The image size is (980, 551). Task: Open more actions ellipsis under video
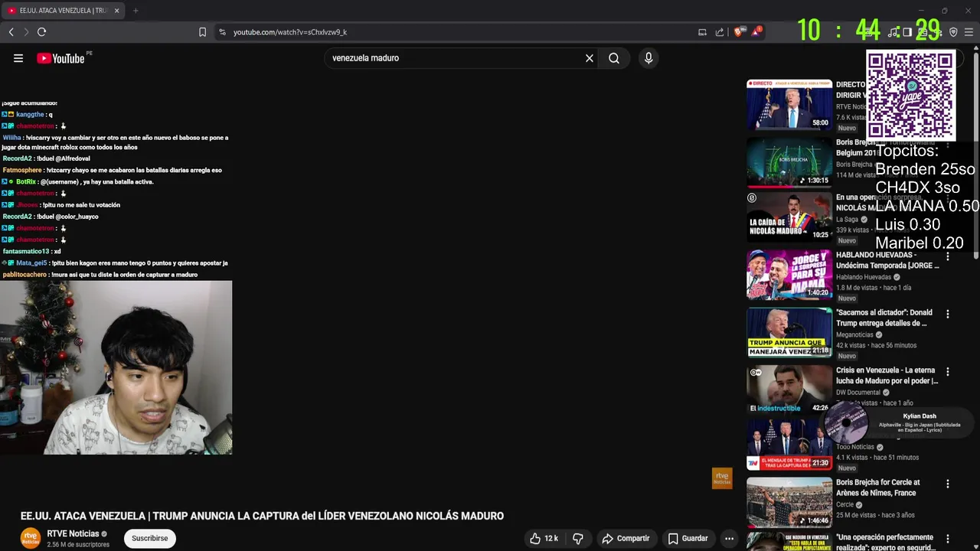coord(729,538)
